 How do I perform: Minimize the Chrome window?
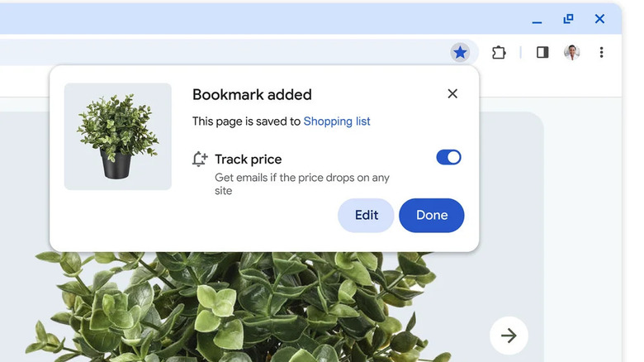537,20
